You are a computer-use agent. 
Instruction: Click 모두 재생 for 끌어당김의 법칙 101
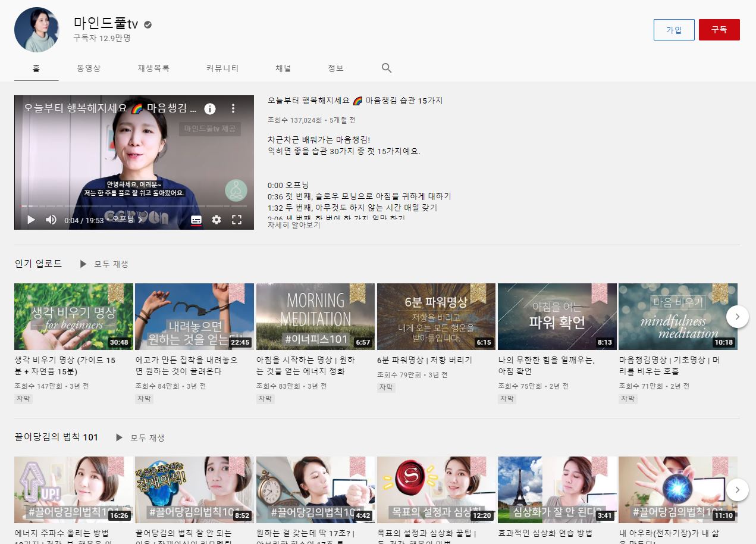point(140,437)
